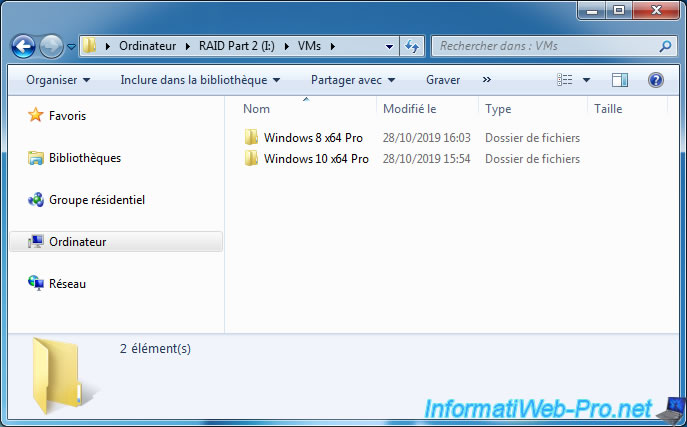
Task: Click the refresh button beside address bar
Action: pos(412,46)
